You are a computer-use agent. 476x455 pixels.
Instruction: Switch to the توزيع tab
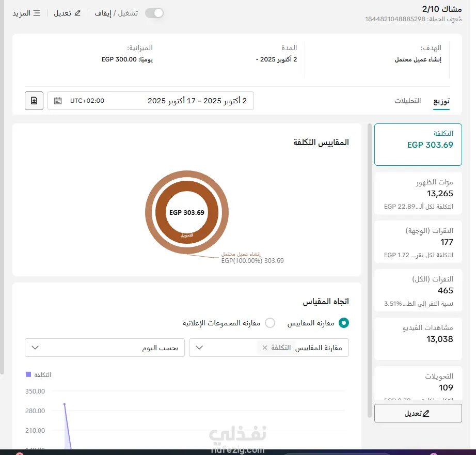(441, 101)
